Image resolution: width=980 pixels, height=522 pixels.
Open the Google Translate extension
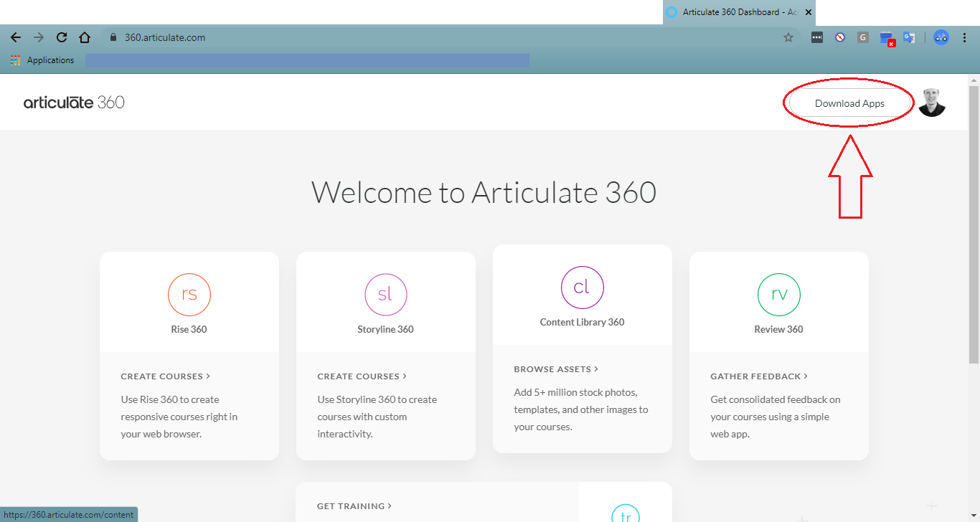(909, 37)
